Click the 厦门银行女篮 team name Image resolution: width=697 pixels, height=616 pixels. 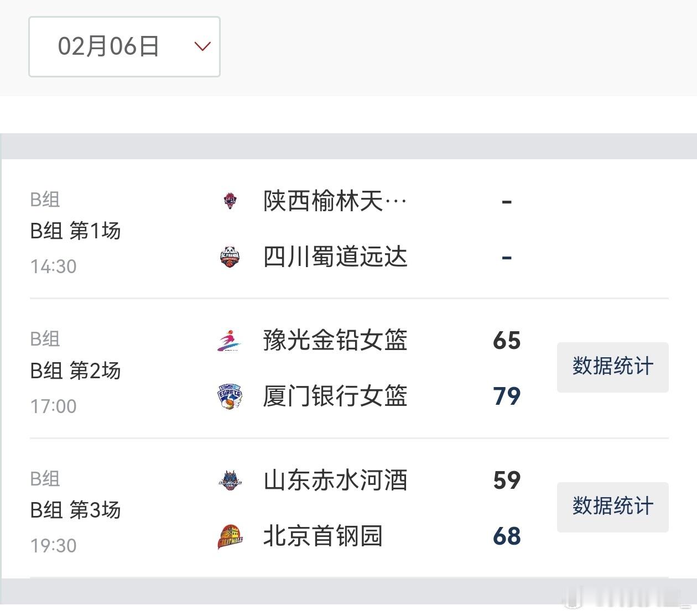(335, 396)
